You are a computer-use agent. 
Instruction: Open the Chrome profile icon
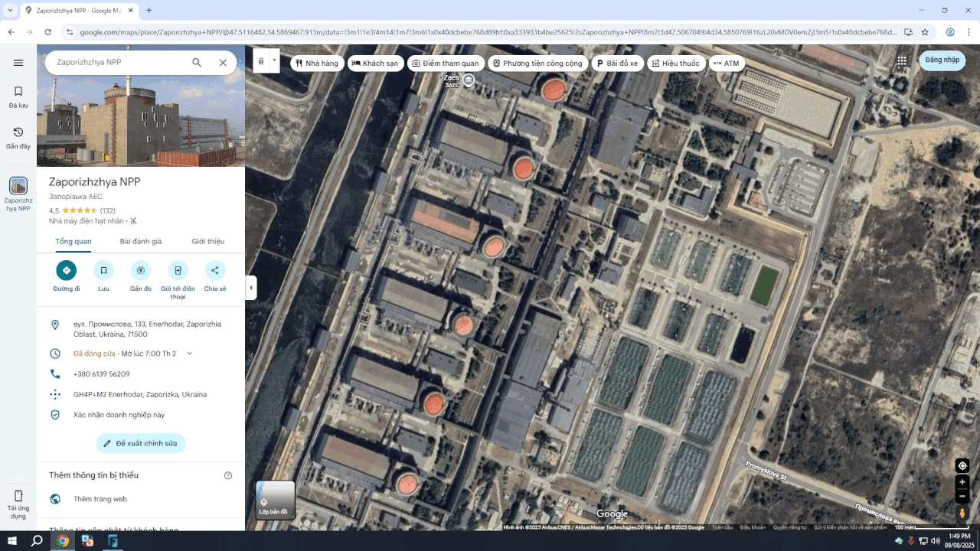click(950, 32)
